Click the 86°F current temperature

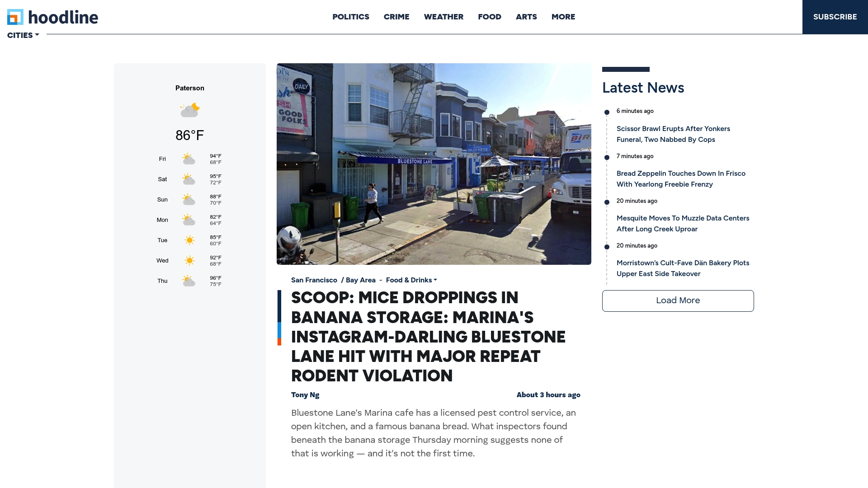tap(190, 135)
